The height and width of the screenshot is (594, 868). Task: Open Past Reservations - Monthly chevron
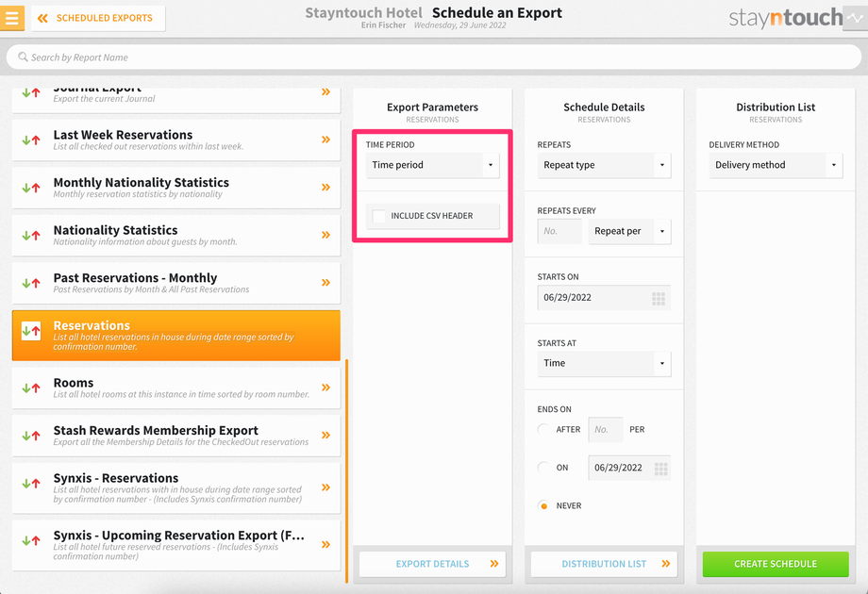coord(326,283)
